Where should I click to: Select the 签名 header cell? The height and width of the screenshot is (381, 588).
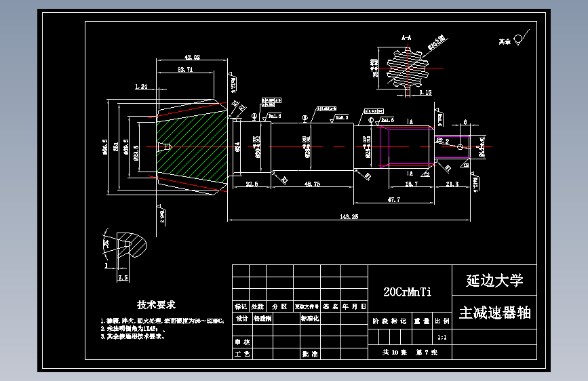pos(330,306)
